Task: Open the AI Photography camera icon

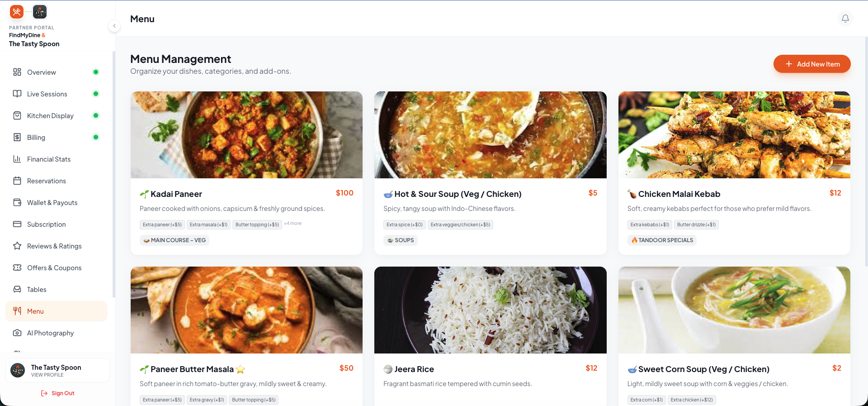Action: coord(17,333)
